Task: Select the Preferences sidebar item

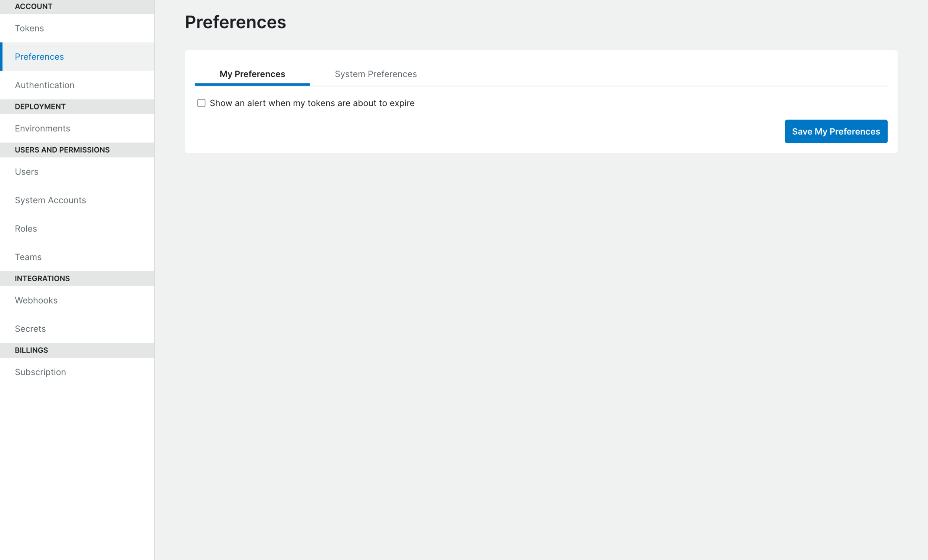Action: tap(39, 56)
